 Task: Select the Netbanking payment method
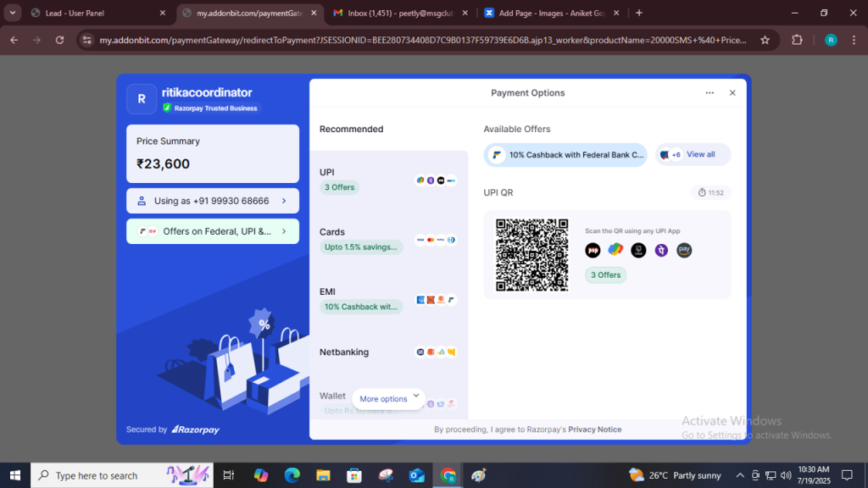[x=388, y=352]
